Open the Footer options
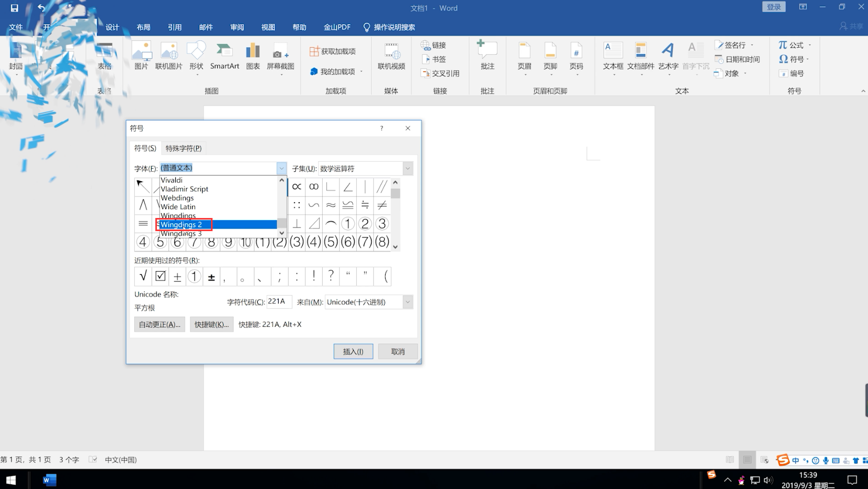Image resolution: width=868 pixels, height=489 pixels. pyautogui.click(x=550, y=58)
